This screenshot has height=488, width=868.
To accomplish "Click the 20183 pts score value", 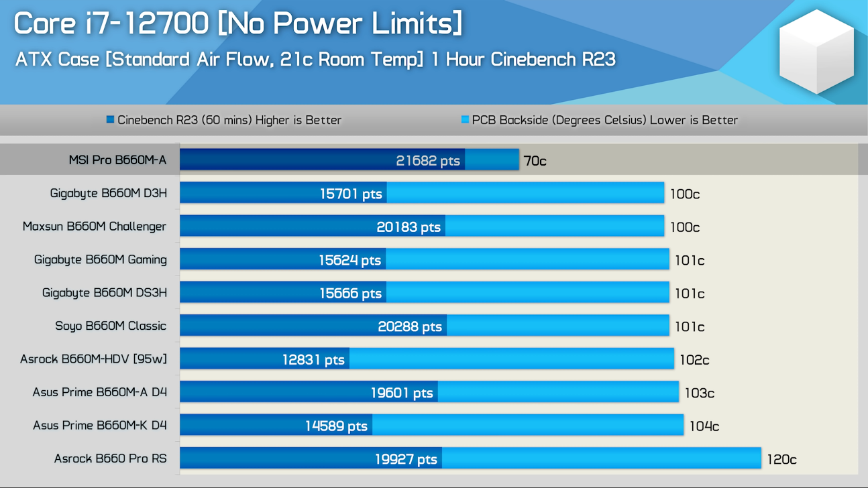I will (409, 227).
